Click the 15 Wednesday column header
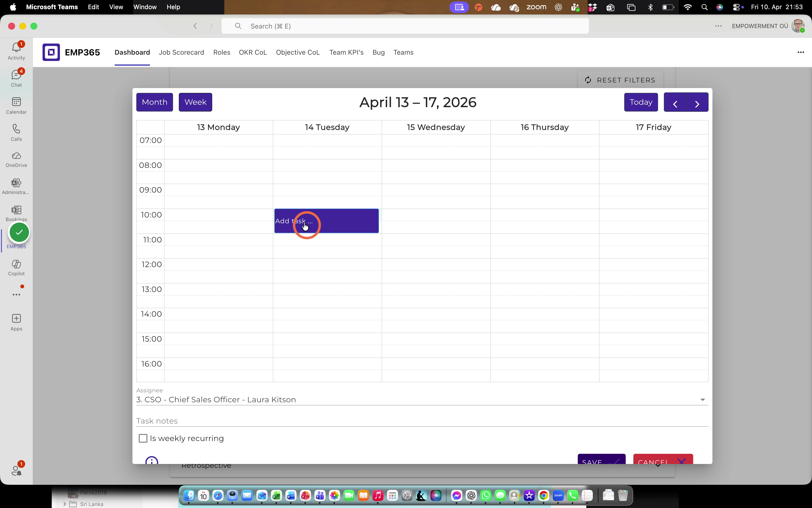Image resolution: width=812 pixels, height=508 pixels. (436, 127)
